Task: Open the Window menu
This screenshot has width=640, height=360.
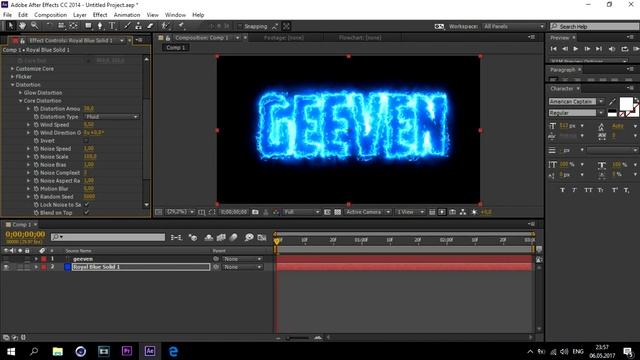Action: pyautogui.click(x=175, y=15)
